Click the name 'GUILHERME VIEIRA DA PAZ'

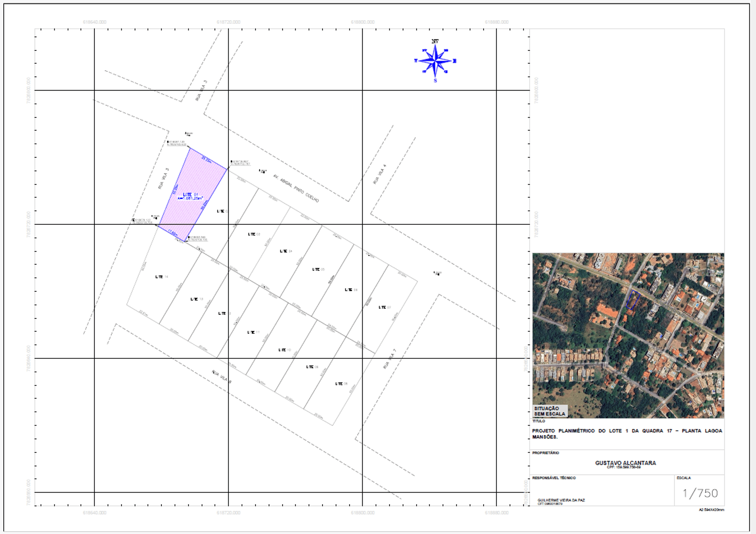point(561,500)
